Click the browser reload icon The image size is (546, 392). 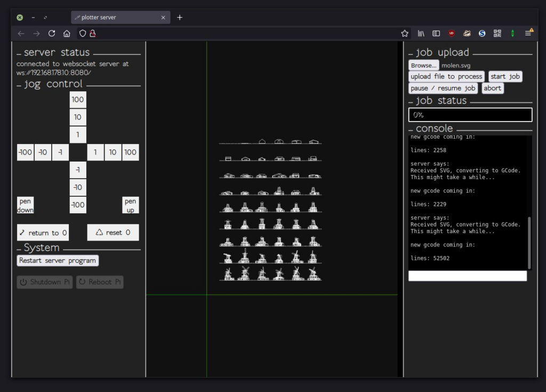coord(52,34)
